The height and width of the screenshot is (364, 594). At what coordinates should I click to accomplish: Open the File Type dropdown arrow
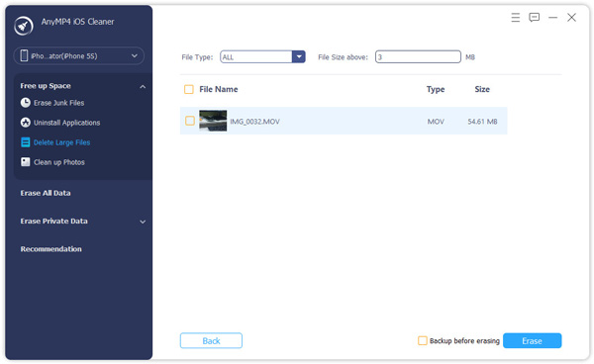(x=299, y=56)
